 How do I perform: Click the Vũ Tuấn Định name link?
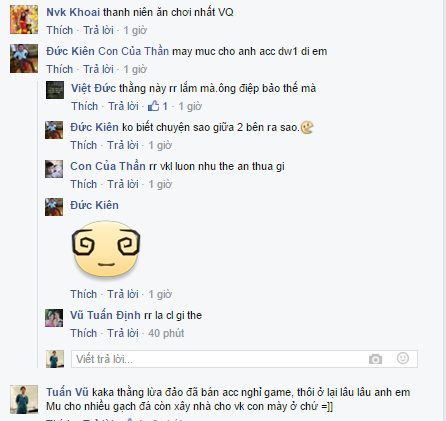click(x=105, y=315)
